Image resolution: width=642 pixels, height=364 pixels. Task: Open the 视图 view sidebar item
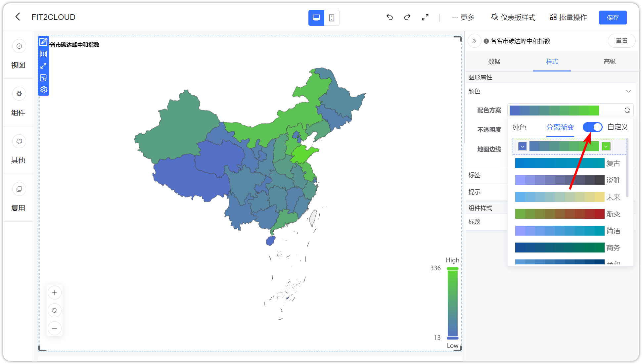pyautogui.click(x=18, y=55)
